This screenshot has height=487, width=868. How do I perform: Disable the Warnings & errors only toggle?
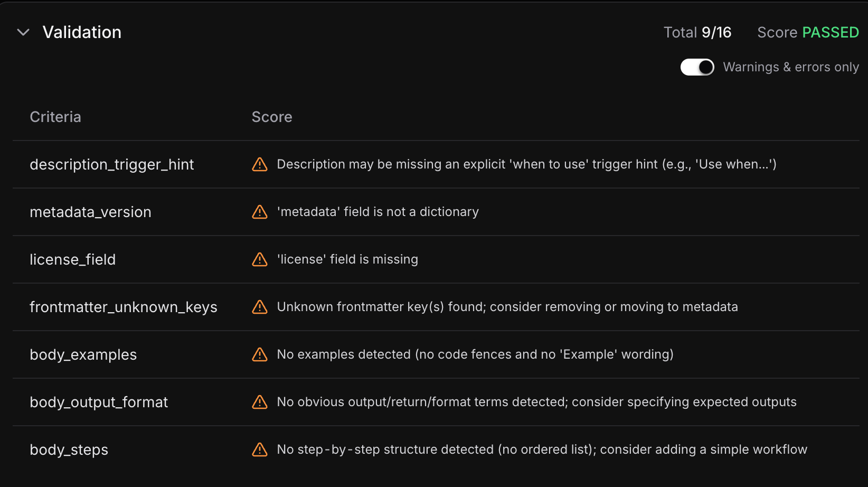coord(697,67)
